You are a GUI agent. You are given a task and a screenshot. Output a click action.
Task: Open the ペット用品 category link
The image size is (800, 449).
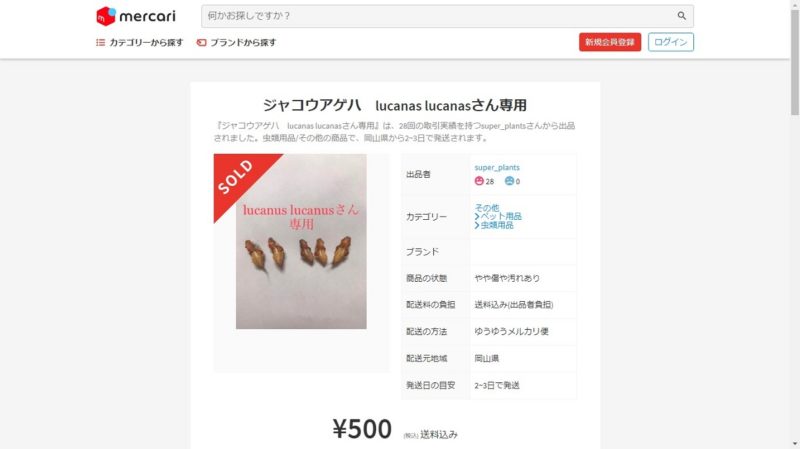click(x=501, y=216)
